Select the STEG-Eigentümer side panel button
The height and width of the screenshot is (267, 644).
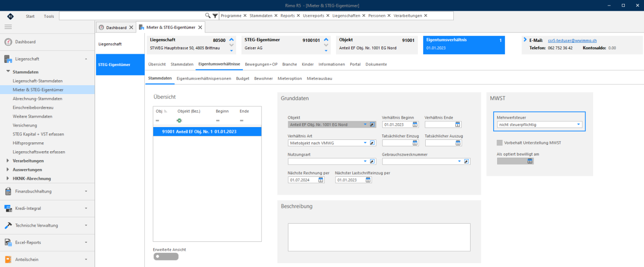coord(121,65)
